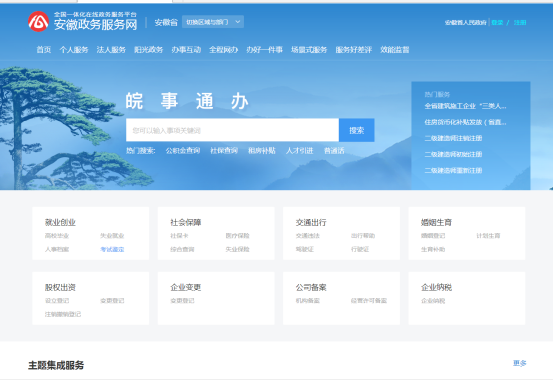This screenshot has width=553, height=381.
Task: Open 全程网办 menu item
Action: 224,50
